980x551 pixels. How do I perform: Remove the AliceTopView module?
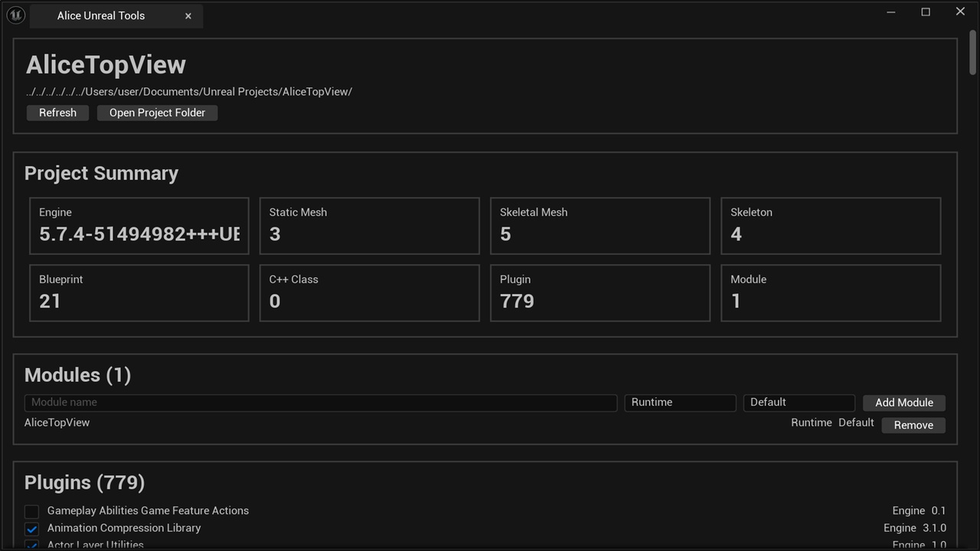(x=913, y=425)
